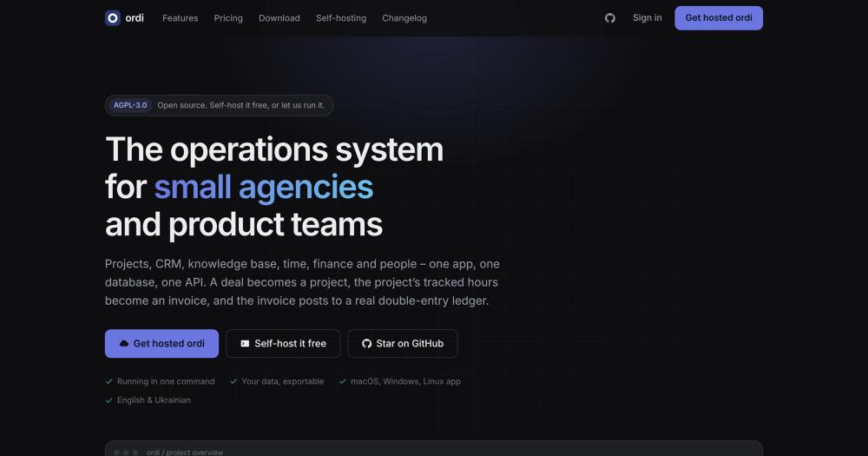Screen dimensions: 868x456
Task: Click checkmark beside Running in one command
Action: [109, 381]
